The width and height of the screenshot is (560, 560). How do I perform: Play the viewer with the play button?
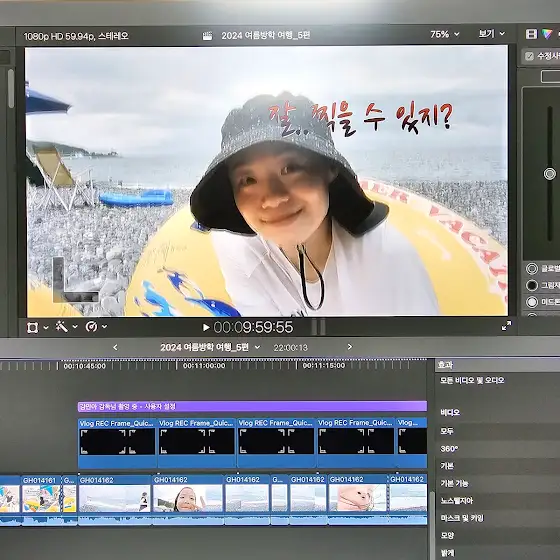click(206, 327)
